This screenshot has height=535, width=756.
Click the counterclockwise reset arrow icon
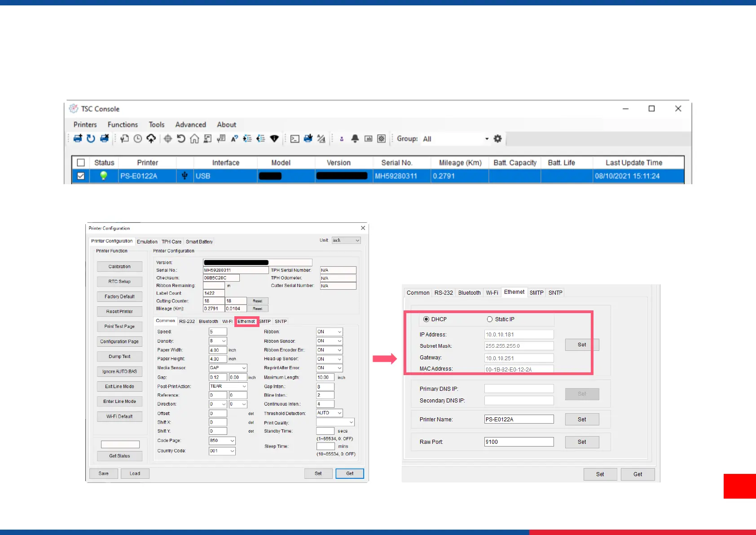(x=181, y=138)
